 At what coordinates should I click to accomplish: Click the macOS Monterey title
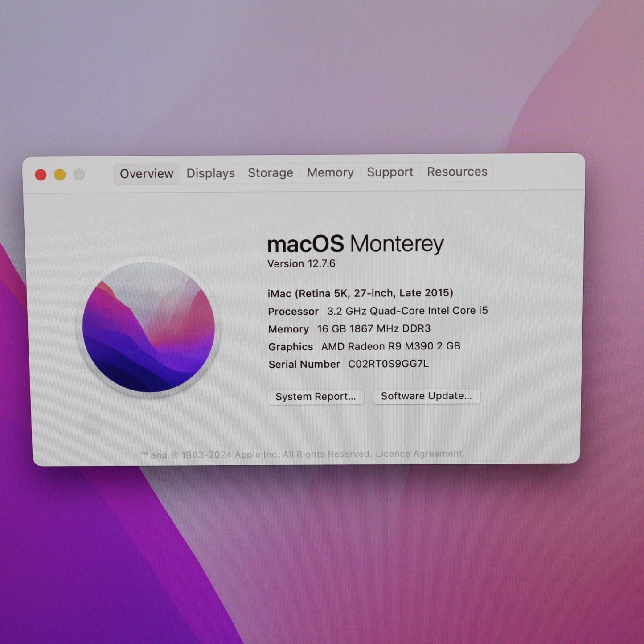(355, 244)
